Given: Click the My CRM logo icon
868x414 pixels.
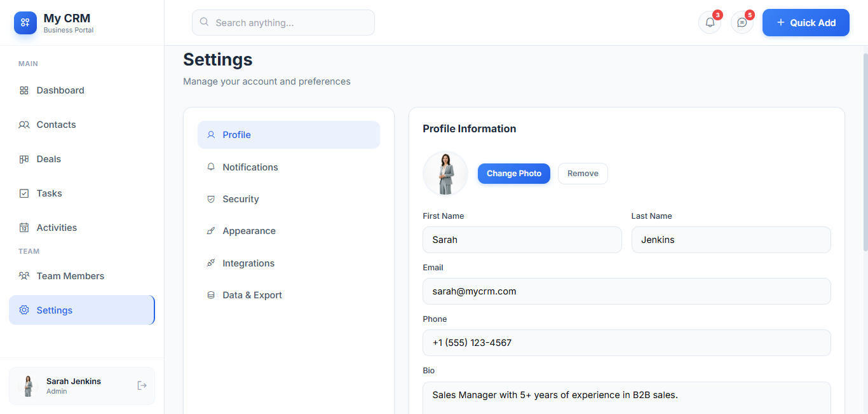Looking at the screenshot, I should coord(25,22).
